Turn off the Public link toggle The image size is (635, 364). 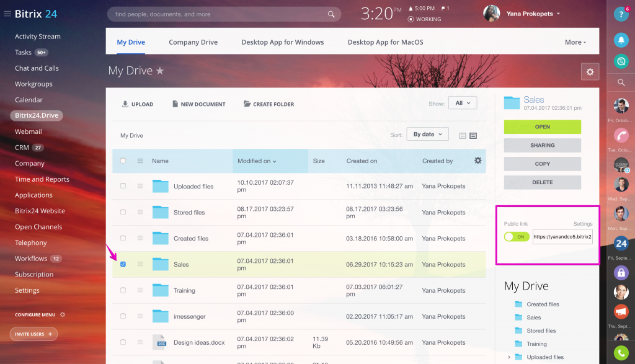click(x=517, y=237)
